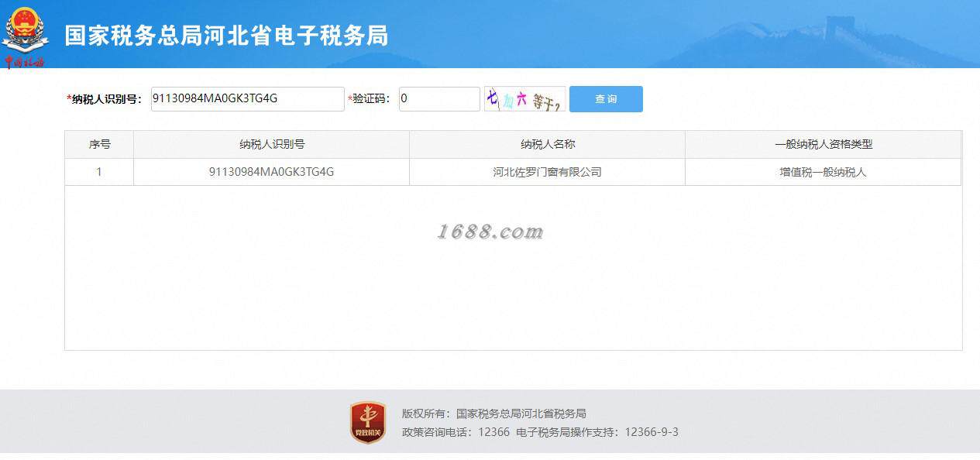
Task: Click the 纳税人识别号 column header
Action: click(x=271, y=145)
